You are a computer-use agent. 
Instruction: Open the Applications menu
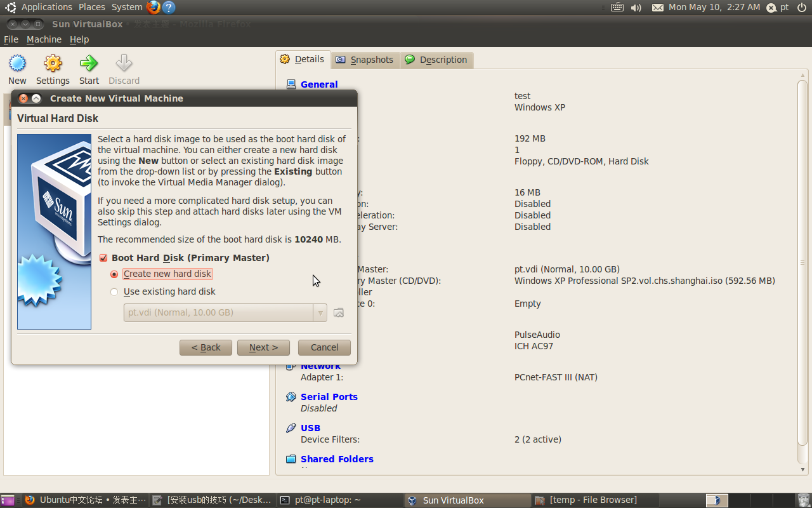(x=47, y=7)
